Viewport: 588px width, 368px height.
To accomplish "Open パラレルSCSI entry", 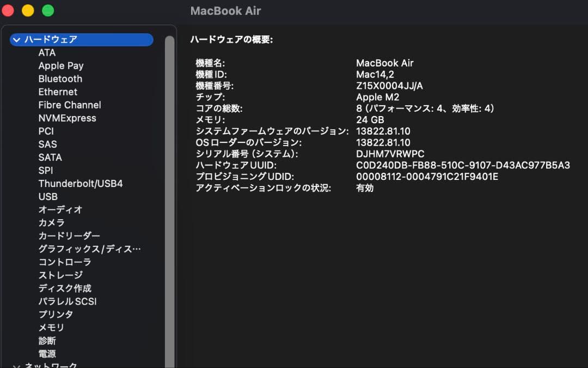I will 68,301.
